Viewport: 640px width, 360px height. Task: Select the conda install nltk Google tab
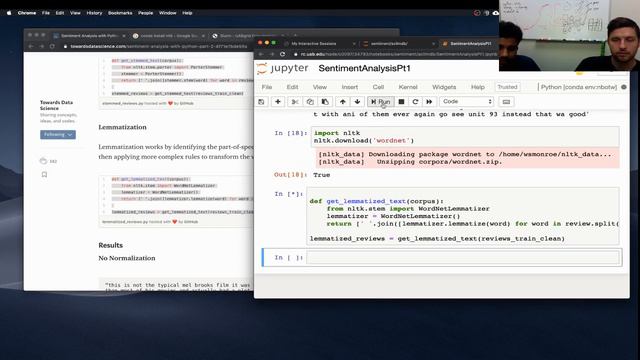click(x=169, y=36)
